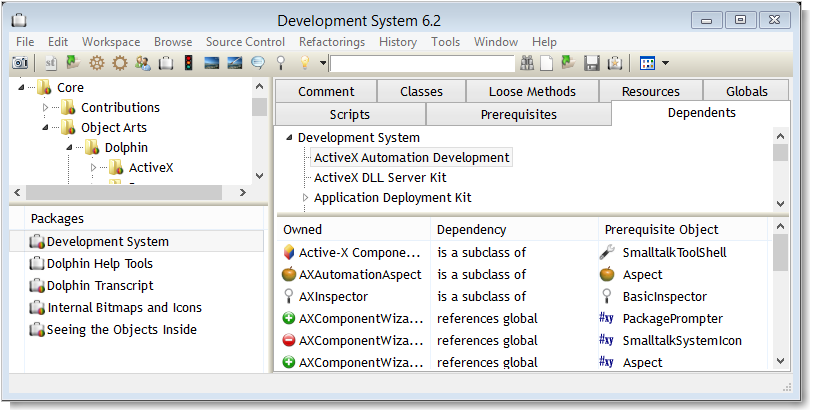Viewport: 820px width, 420px height.
Task: Open the Source Control menu
Action: coord(245,42)
